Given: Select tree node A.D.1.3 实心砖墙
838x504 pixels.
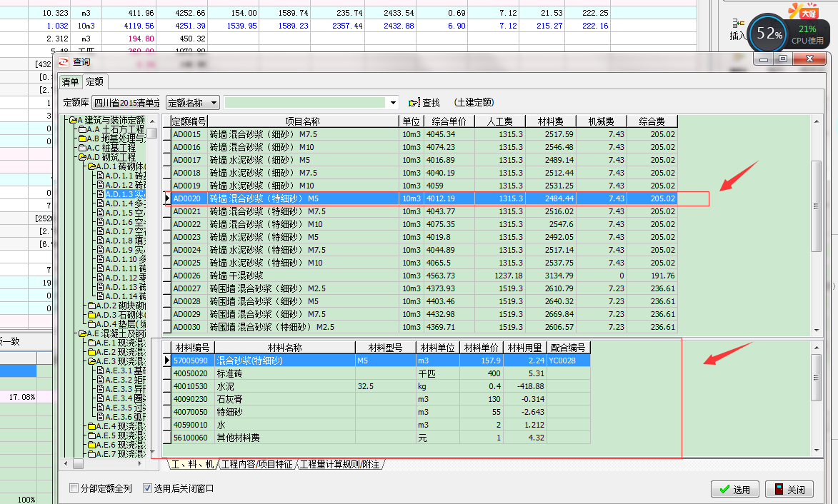Looking at the screenshot, I should pyautogui.click(x=125, y=193).
